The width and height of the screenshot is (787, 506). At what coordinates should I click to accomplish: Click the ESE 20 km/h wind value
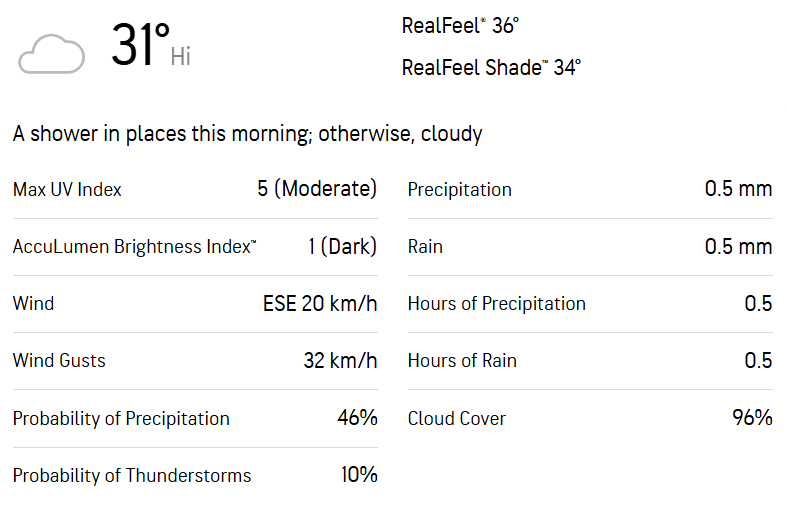320,304
